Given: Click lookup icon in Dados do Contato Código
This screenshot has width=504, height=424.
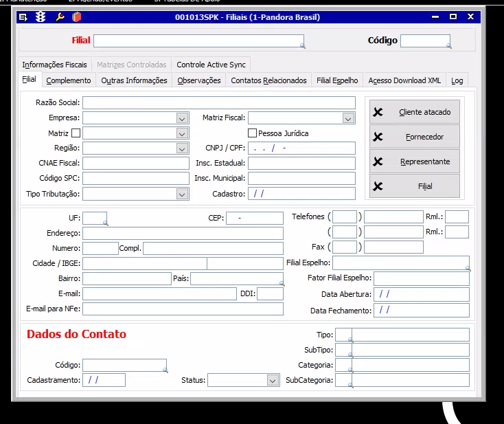Looking at the screenshot, I should click(x=165, y=370).
